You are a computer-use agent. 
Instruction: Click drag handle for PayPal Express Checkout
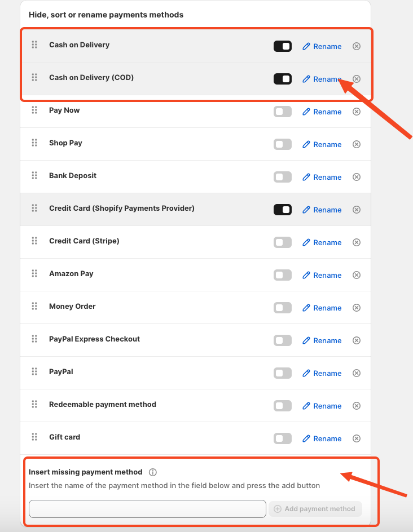(x=34, y=339)
